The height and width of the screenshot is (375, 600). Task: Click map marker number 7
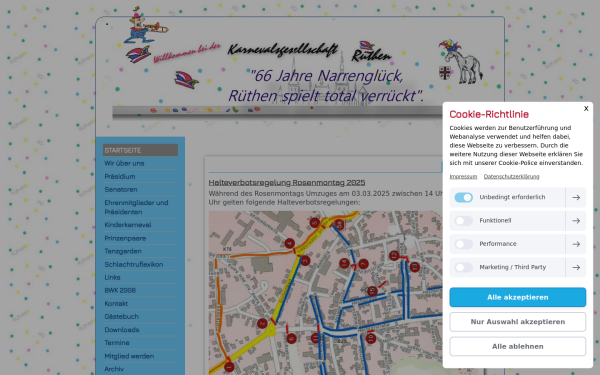[x=363, y=264]
